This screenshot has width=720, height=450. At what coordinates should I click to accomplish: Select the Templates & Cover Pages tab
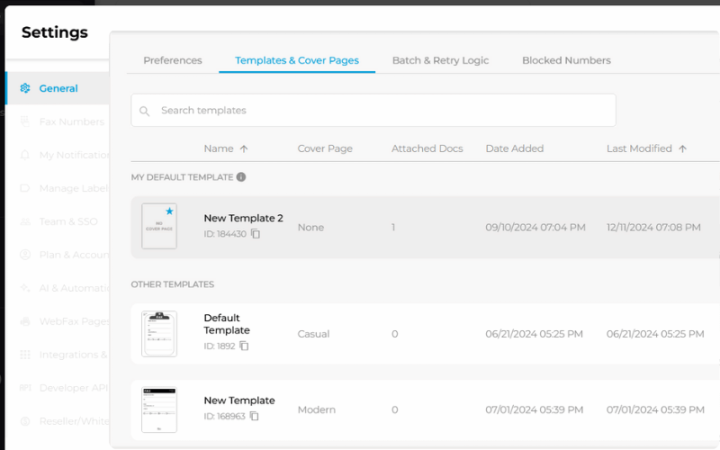tap(297, 60)
